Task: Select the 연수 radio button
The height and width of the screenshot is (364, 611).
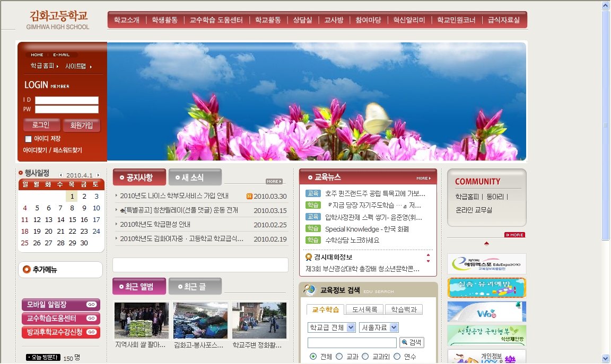Action: [397, 357]
